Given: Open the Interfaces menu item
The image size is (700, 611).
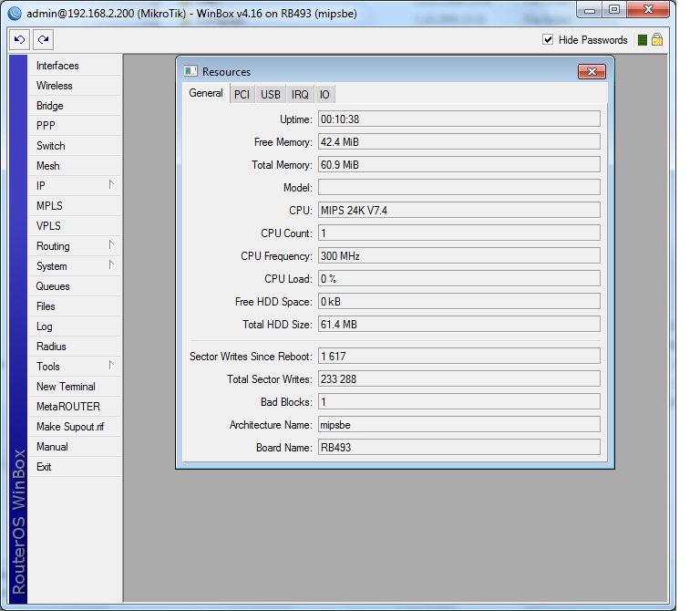Looking at the screenshot, I should 75,66.
